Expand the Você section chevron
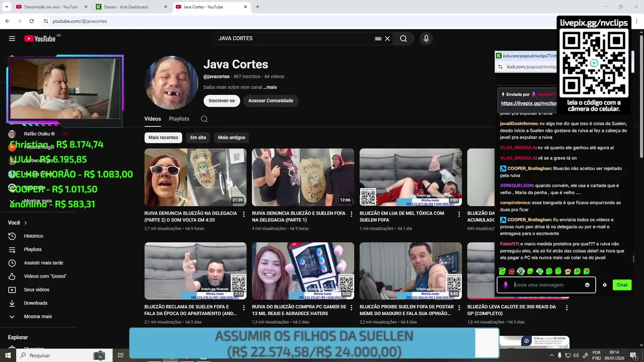This screenshot has width=644, height=362. [x=26, y=223]
